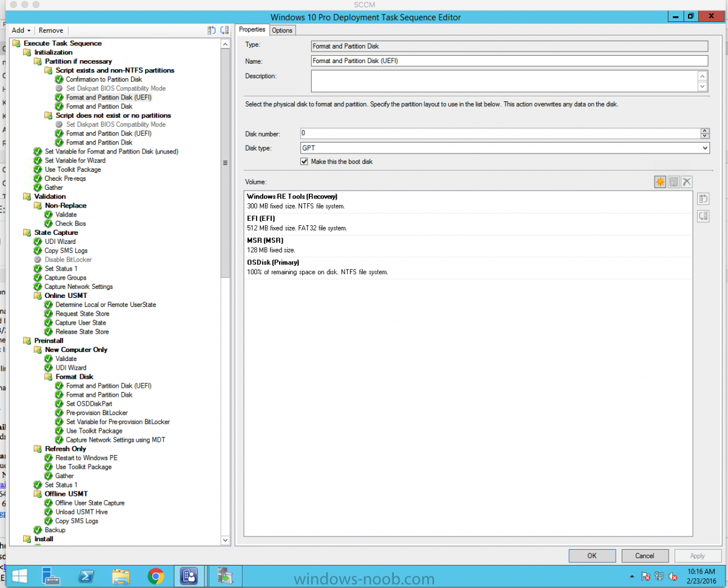The height and width of the screenshot is (588, 728).
Task: Click the move step up icon above the tree
Action: (x=212, y=30)
